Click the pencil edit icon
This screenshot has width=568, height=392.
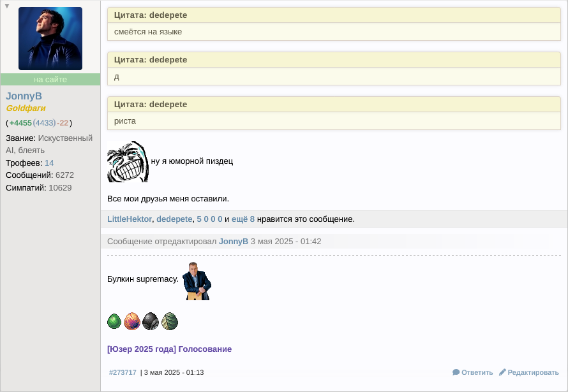pos(502,372)
